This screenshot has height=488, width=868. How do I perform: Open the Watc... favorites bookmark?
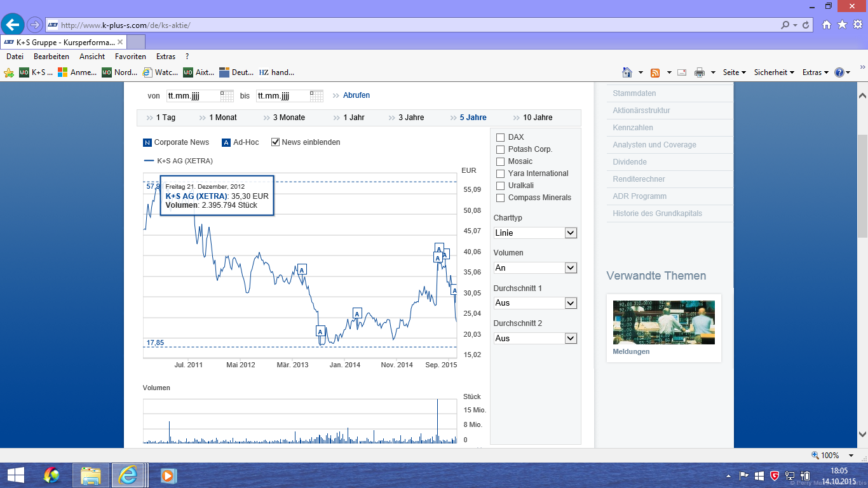(161, 72)
